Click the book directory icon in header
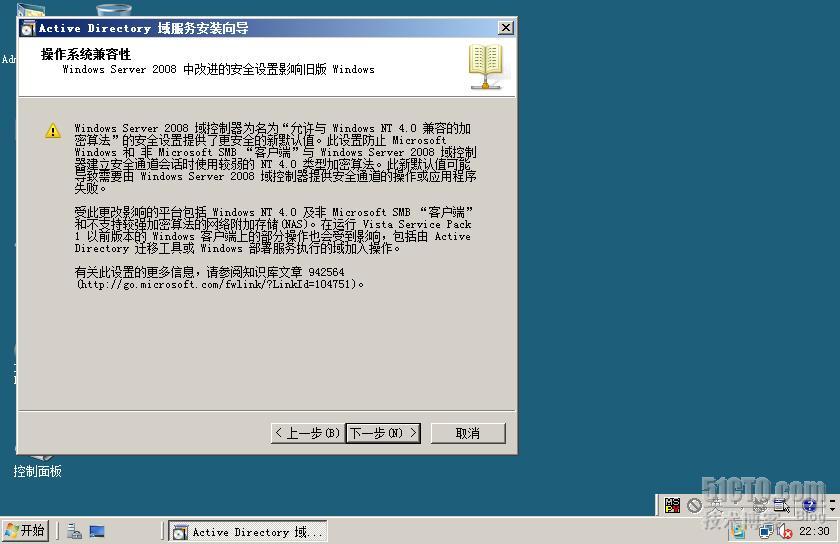The image size is (840, 544). [485, 66]
